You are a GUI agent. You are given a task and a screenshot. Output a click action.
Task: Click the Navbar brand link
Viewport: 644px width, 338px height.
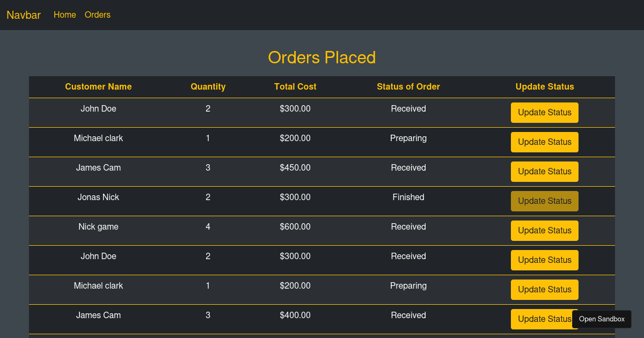[x=24, y=15]
